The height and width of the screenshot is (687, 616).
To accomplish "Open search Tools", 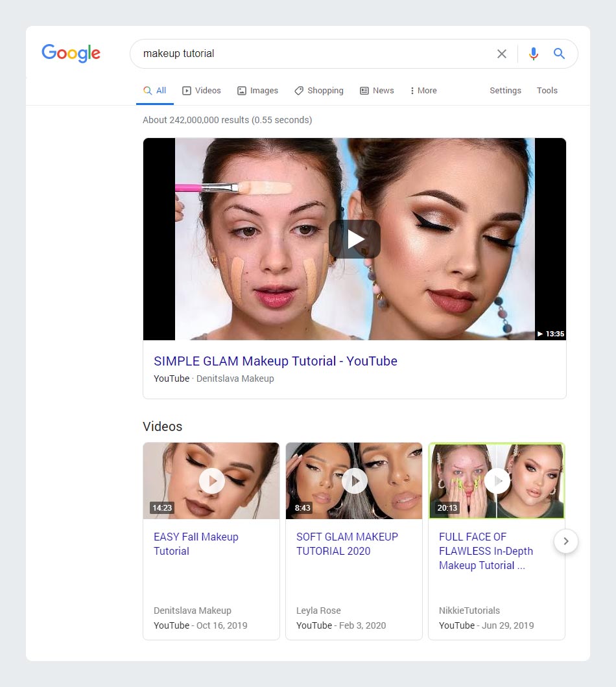I will 547,91.
